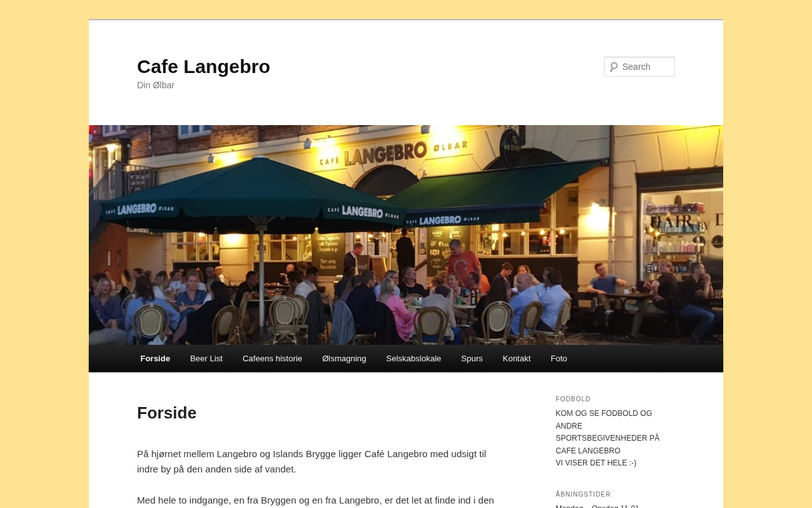Navigate to Selskabslokale page

(414, 359)
